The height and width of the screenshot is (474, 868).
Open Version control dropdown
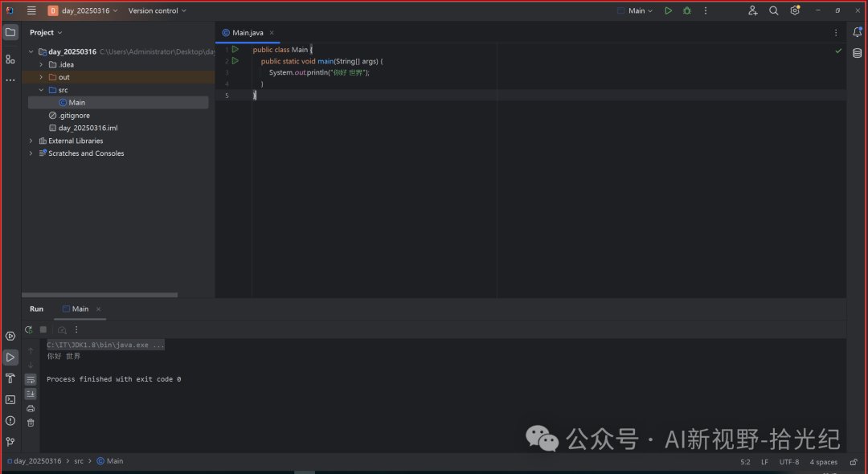click(158, 10)
